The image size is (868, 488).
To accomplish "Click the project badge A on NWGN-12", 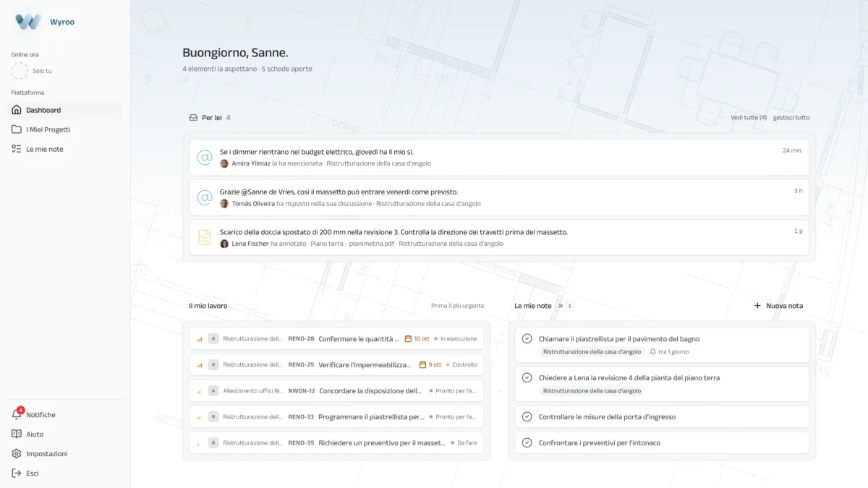I will tap(213, 390).
